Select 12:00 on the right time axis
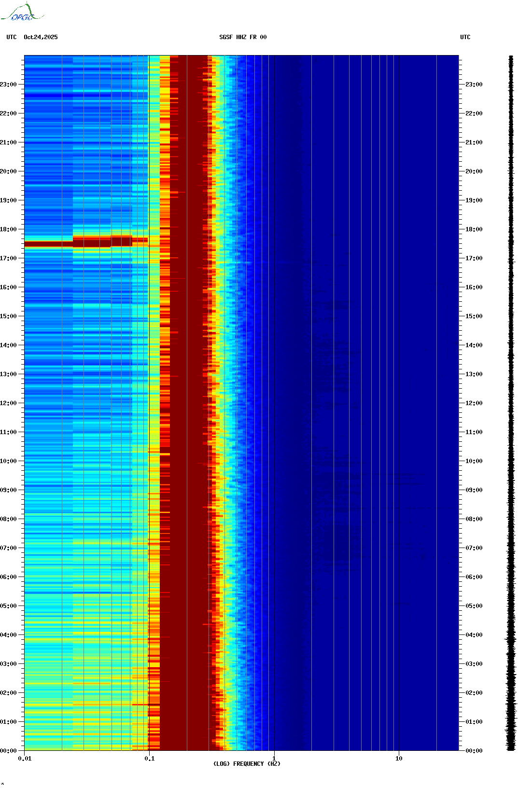 [474, 403]
